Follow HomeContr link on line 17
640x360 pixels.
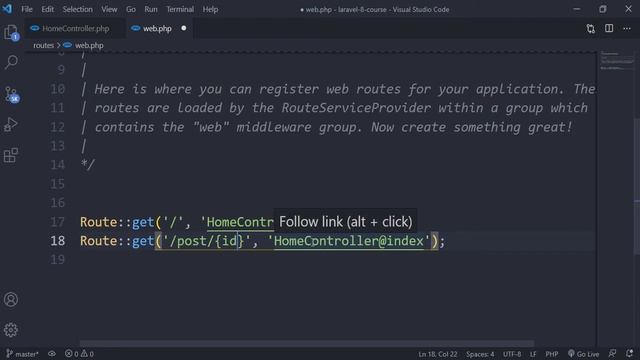tap(240, 222)
